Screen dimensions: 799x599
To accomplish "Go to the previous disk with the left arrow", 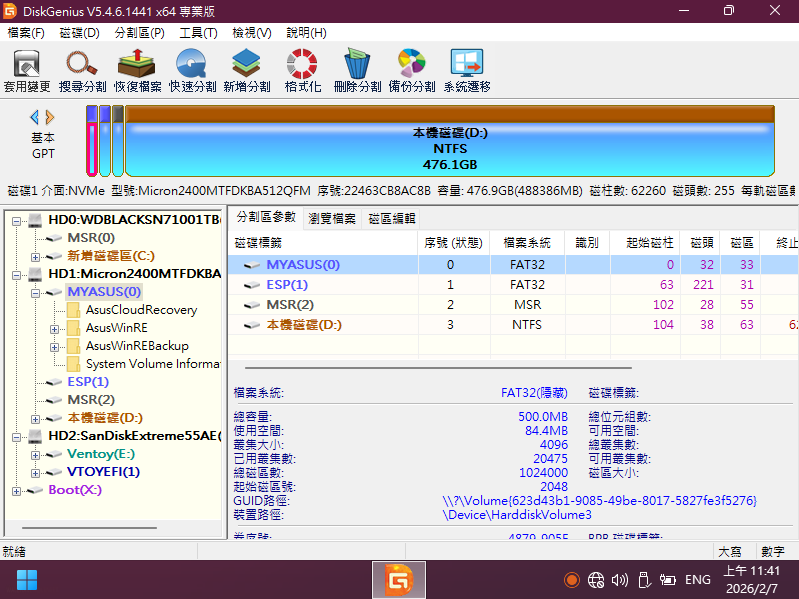I will [x=35, y=118].
